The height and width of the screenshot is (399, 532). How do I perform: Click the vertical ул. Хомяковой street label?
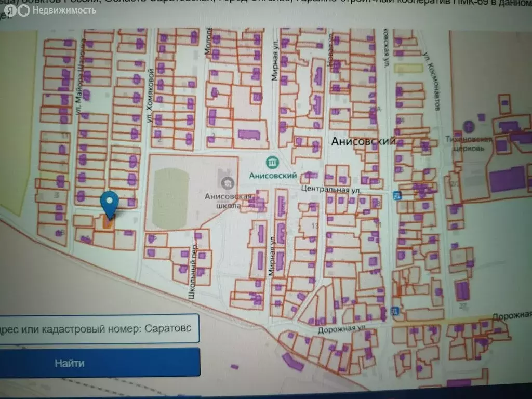[150, 96]
